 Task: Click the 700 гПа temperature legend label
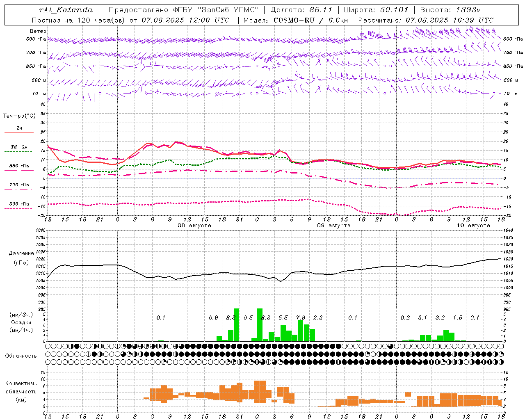[x=19, y=185]
